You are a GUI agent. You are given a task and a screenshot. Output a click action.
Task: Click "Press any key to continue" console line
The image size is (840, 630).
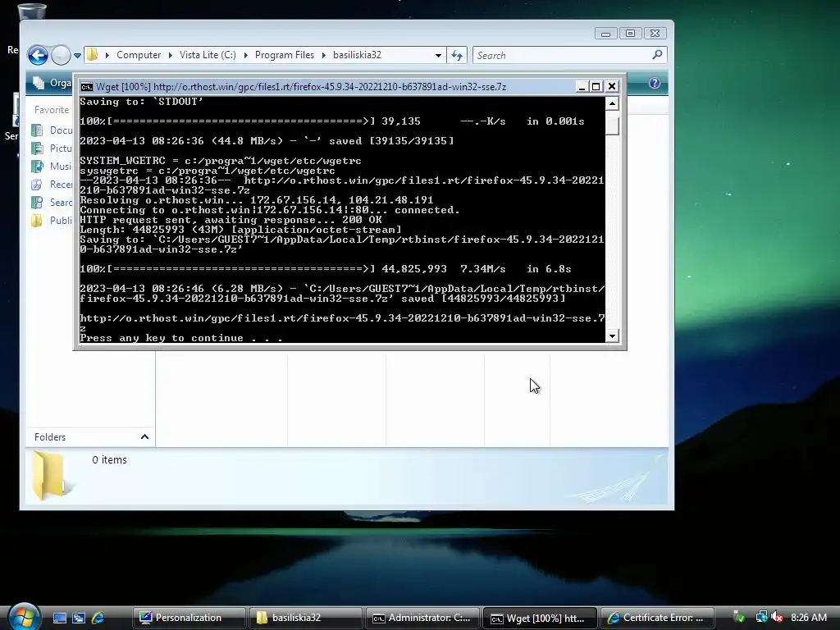[181, 338]
